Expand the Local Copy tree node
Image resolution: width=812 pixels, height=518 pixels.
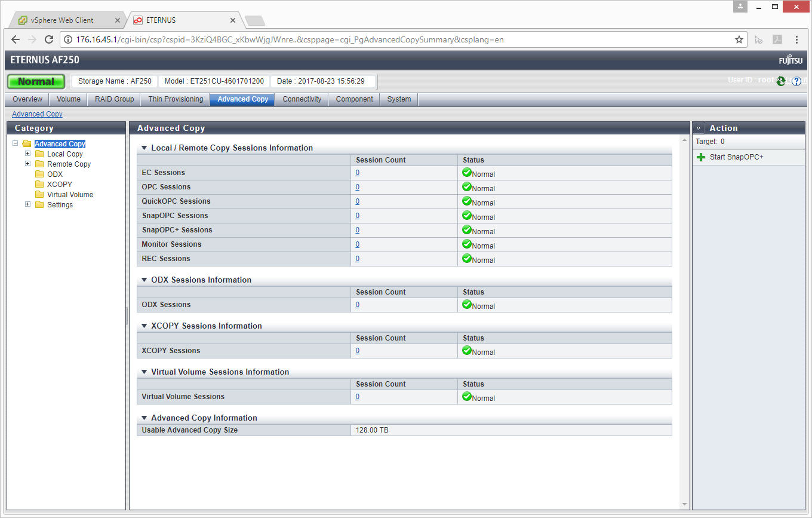[27, 154]
